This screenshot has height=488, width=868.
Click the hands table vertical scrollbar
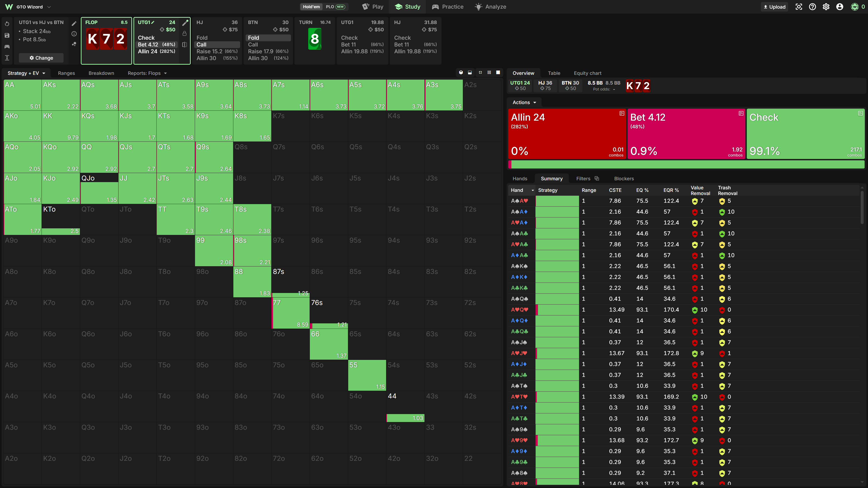[x=862, y=207]
